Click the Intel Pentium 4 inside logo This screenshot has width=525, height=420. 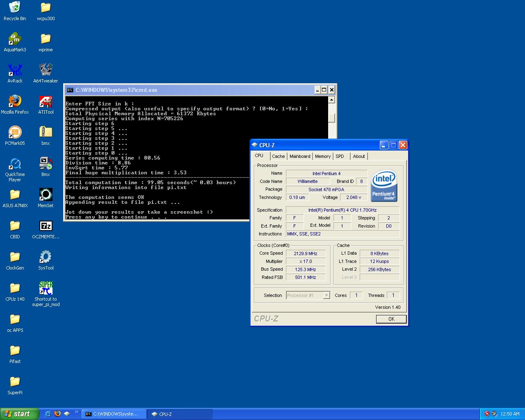point(384,186)
